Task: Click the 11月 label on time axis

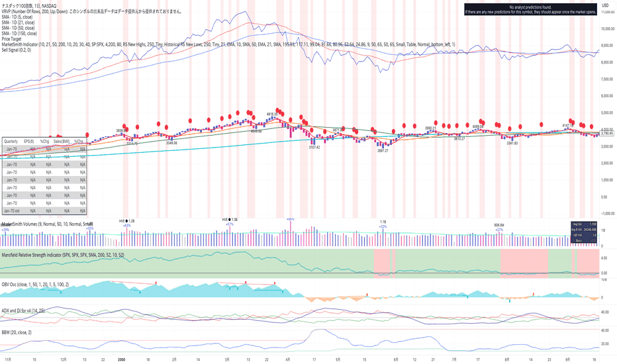Action: (8, 359)
